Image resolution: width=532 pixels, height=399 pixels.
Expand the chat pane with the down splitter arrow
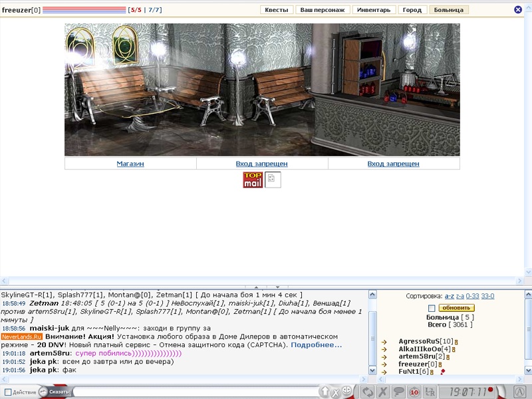pyautogui.click(x=277, y=287)
